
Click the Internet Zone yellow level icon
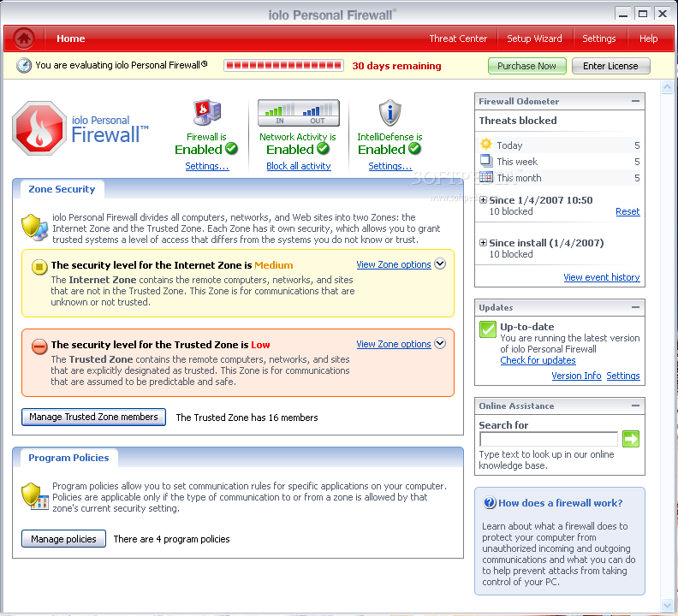point(39,267)
